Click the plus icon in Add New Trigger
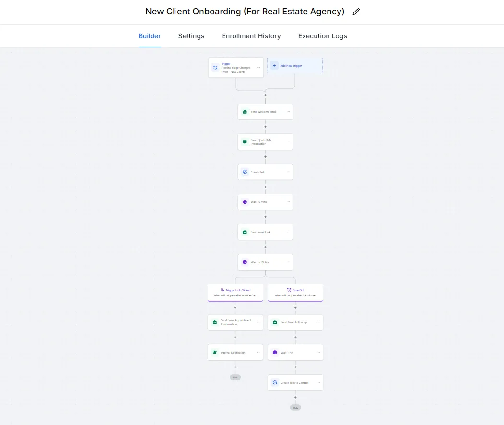This screenshot has width=504, height=425. [274, 66]
